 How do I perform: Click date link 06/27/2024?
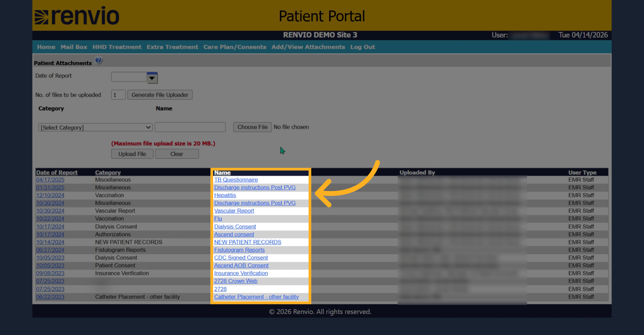(50, 250)
